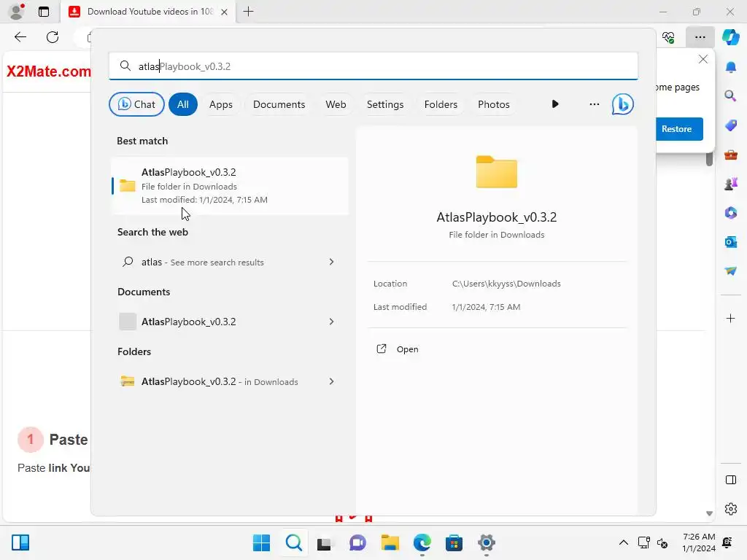Image resolution: width=747 pixels, height=560 pixels.
Task: Open the notifications bell in the Edge sidebar
Action: (x=730, y=66)
